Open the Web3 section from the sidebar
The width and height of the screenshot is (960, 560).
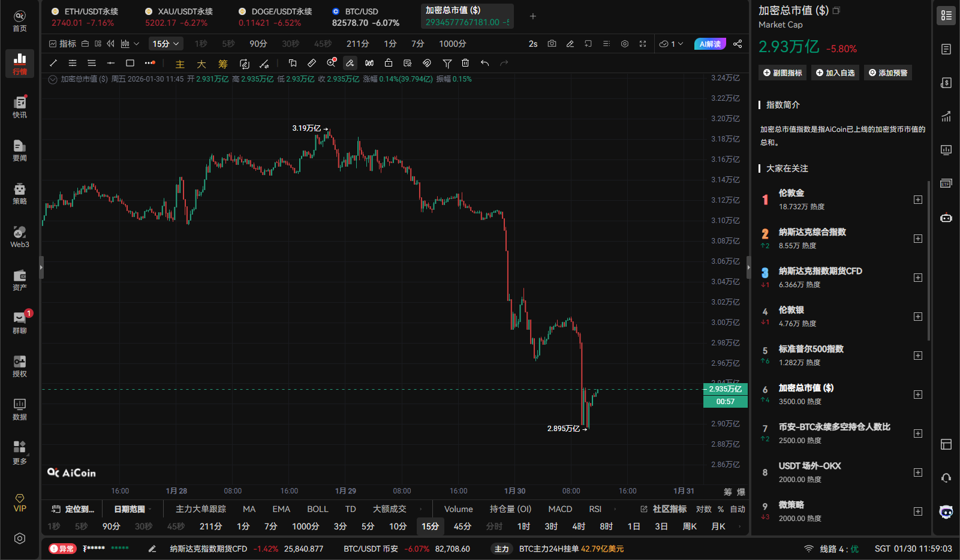click(x=19, y=234)
